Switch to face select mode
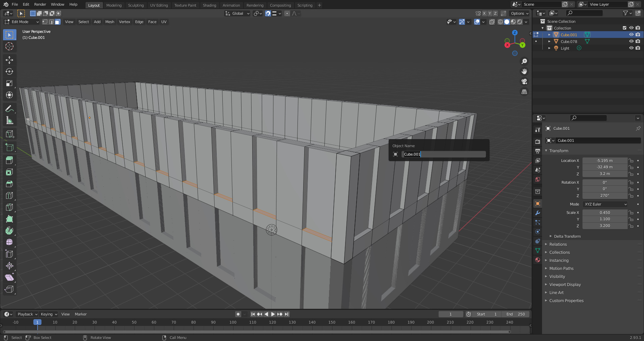644x341 pixels. (x=58, y=22)
